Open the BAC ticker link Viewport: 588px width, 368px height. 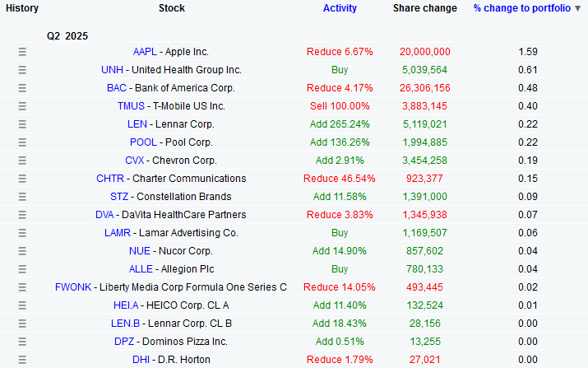[117, 88]
